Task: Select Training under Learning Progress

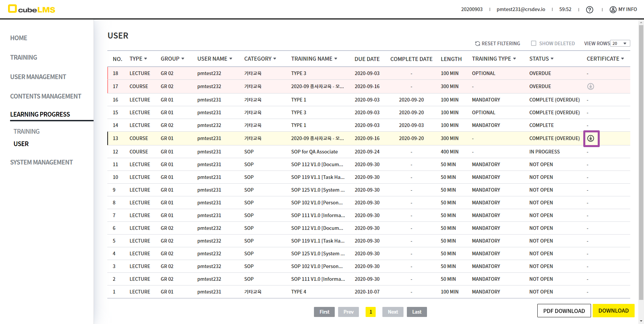Action: [x=26, y=131]
